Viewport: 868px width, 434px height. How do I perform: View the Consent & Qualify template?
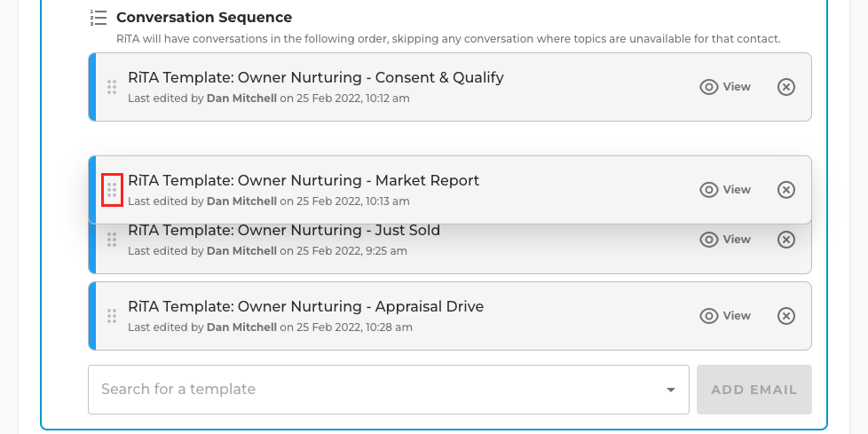click(x=725, y=87)
